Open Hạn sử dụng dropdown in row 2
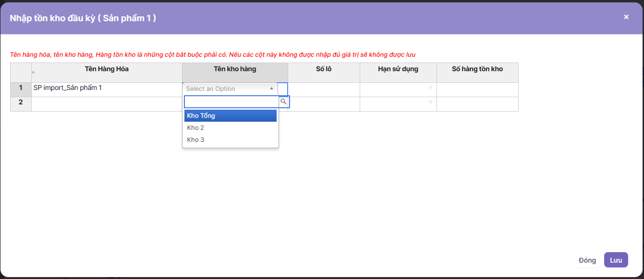The width and height of the screenshot is (644, 279). [430, 102]
